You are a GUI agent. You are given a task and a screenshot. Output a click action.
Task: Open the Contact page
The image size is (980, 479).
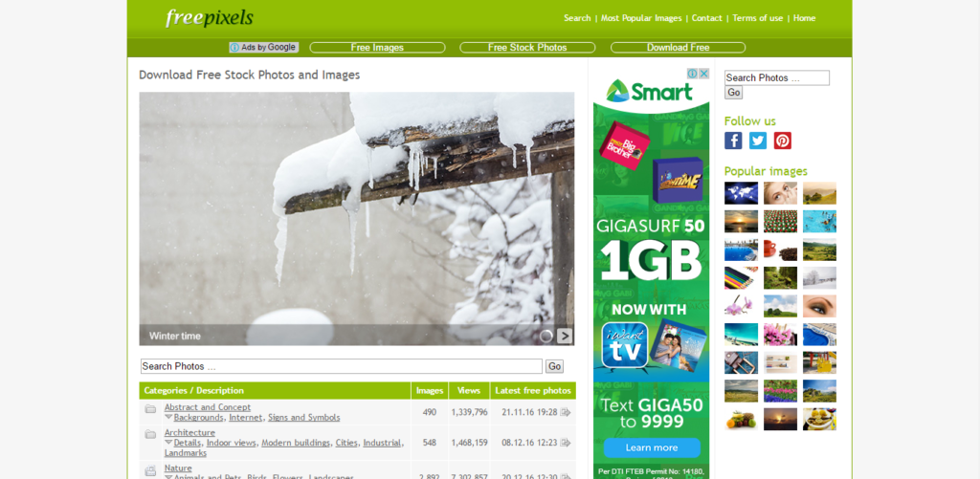point(707,18)
